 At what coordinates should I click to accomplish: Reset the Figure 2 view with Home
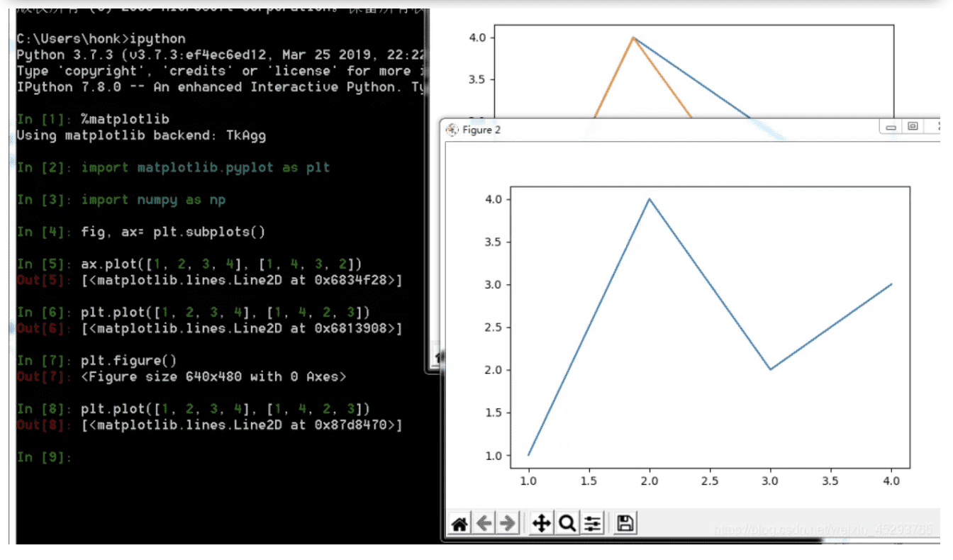(x=459, y=524)
